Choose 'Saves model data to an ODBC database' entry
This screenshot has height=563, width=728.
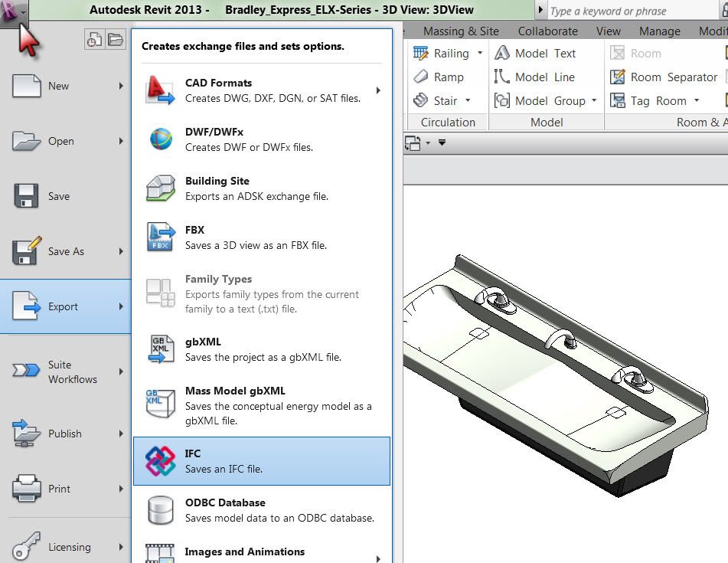point(262,510)
